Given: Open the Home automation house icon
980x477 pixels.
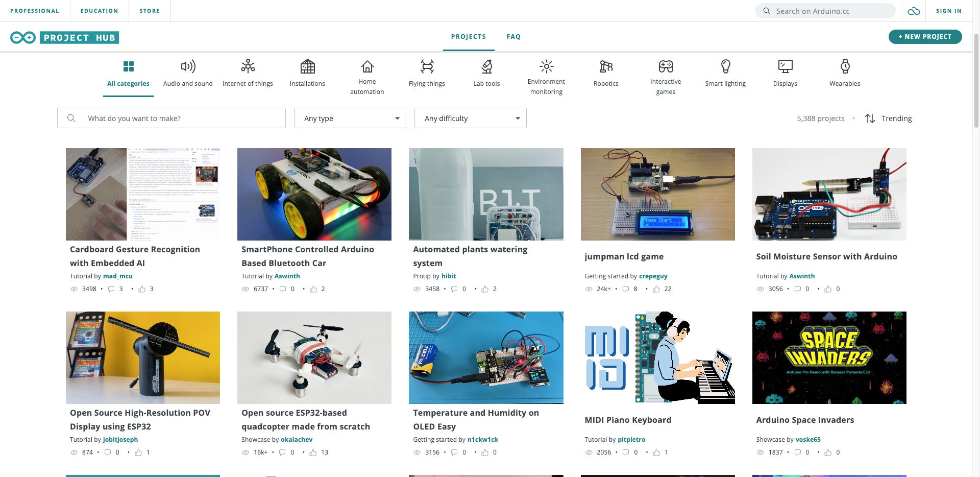Looking at the screenshot, I should coord(367,66).
